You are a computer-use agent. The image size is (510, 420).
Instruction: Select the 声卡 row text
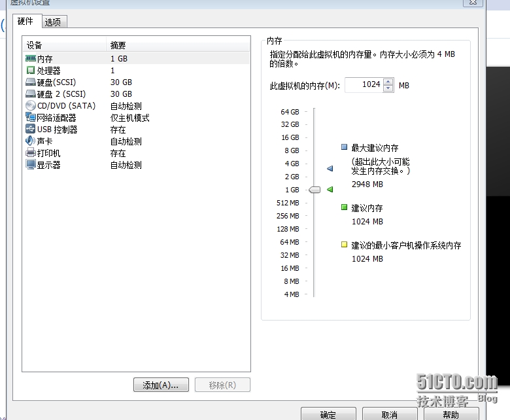[45, 141]
